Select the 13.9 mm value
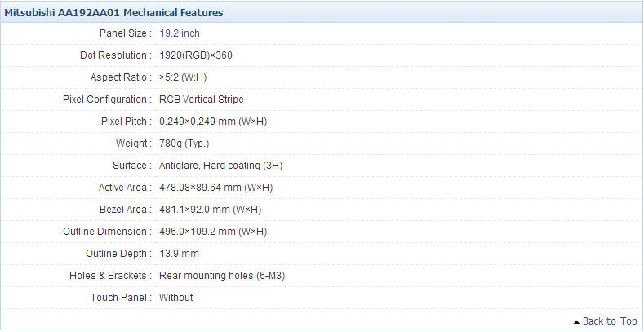 [179, 254]
